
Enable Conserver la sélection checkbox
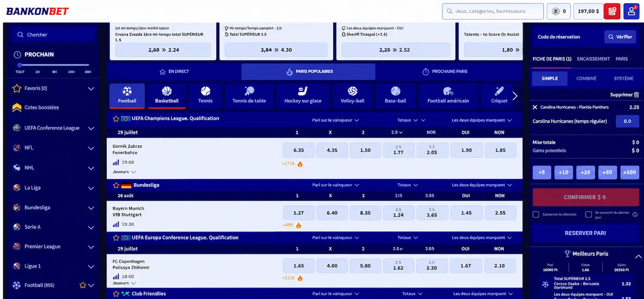click(536, 214)
